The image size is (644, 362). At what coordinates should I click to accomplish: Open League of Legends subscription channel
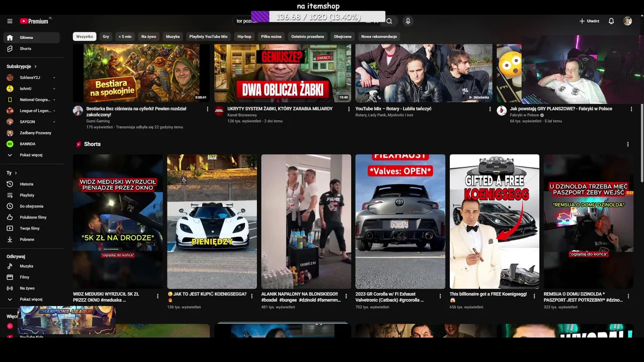point(31,111)
